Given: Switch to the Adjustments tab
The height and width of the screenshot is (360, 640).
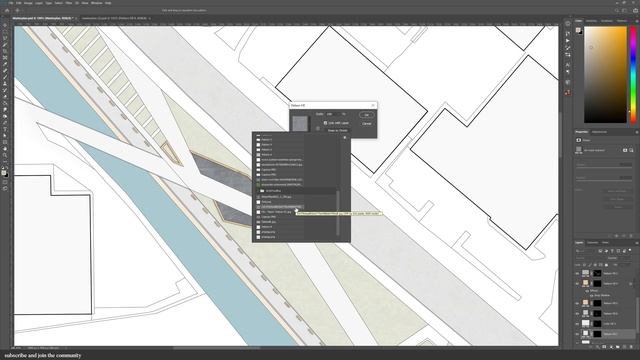Looking at the screenshot, I should [599, 132].
